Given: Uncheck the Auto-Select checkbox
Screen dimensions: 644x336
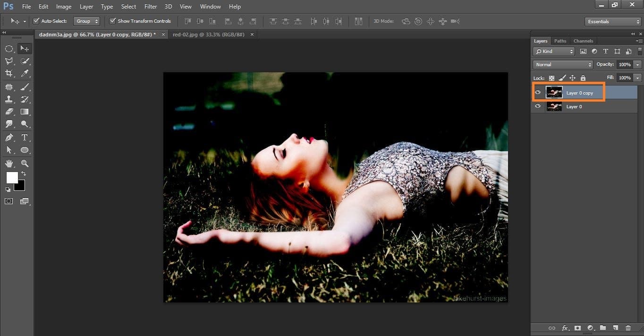Looking at the screenshot, I should 36,21.
